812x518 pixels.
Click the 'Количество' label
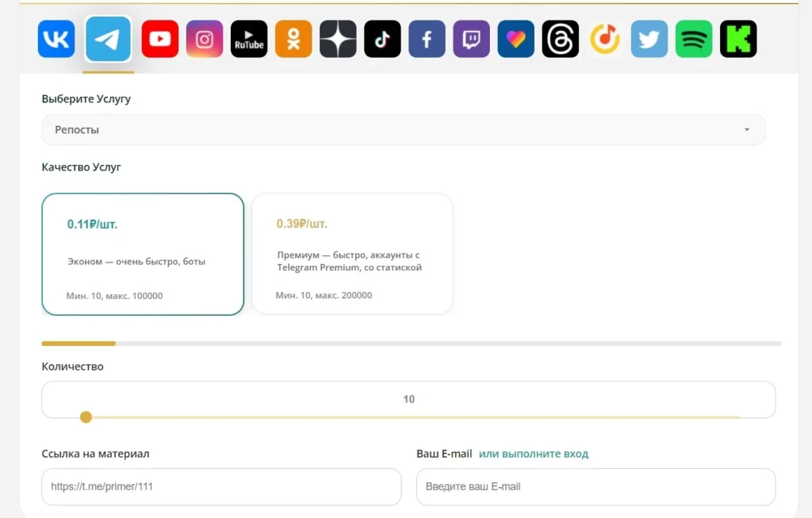[72, 366]
